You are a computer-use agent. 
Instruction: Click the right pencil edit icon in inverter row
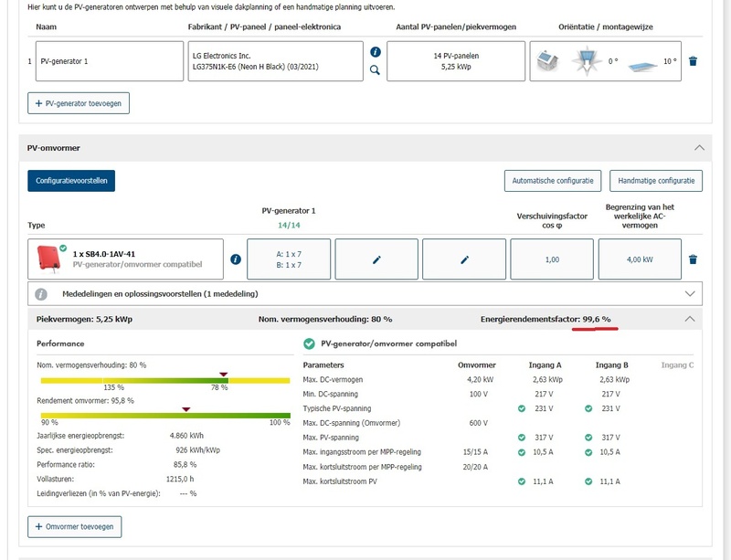coord(464,259)
